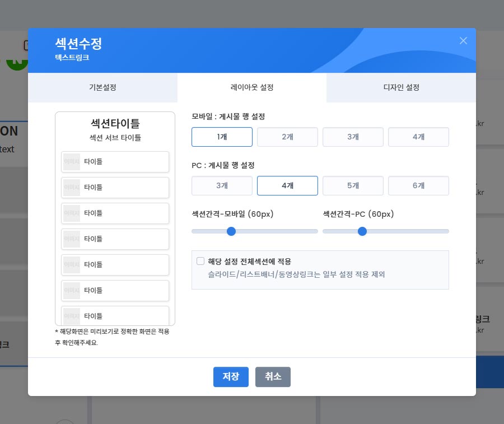The height and width of the screenshot is (424, 504).
Task: Pick 6개 for PC post rows
Action: coord(418,186)
